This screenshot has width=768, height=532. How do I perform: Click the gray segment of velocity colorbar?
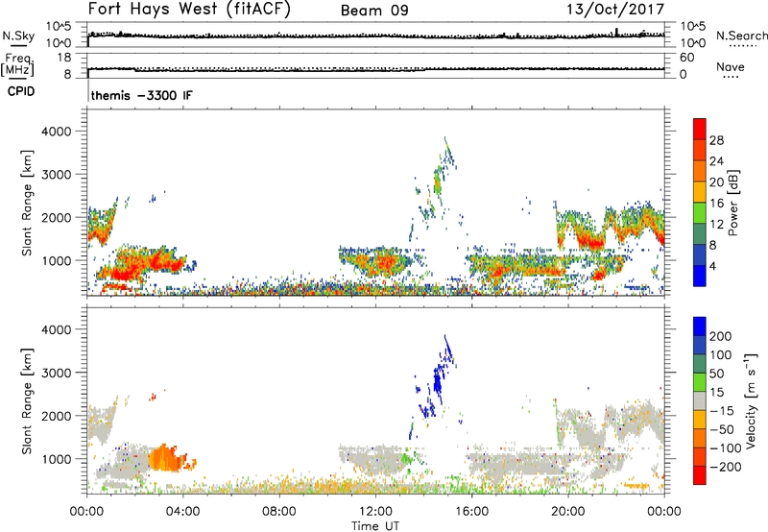(x=700, y=401)
